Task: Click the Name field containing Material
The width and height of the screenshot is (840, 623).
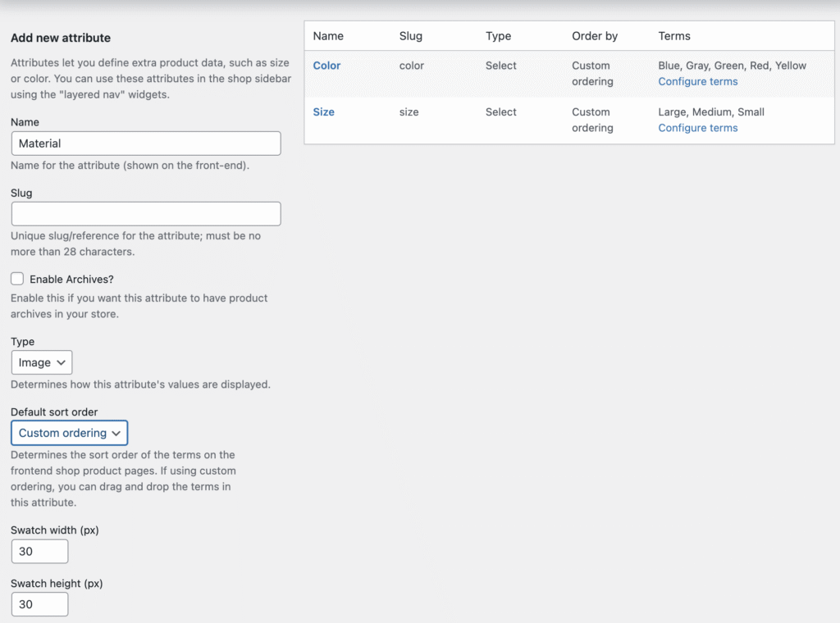Action: point(146,143)
